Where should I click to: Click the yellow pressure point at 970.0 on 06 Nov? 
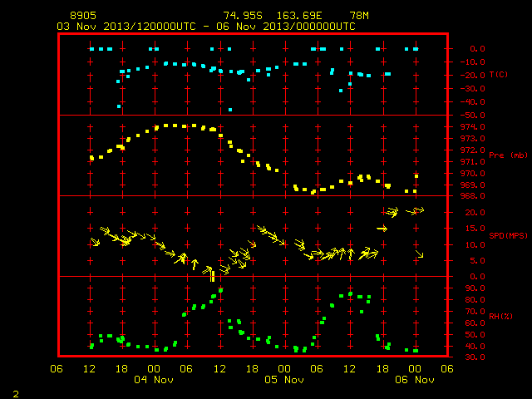pyautogui.click(x=416, y=176)
